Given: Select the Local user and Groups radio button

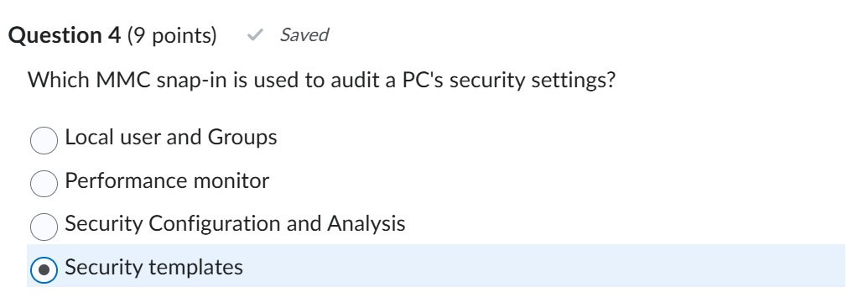Looking at the screenshot, I should 44,140.
